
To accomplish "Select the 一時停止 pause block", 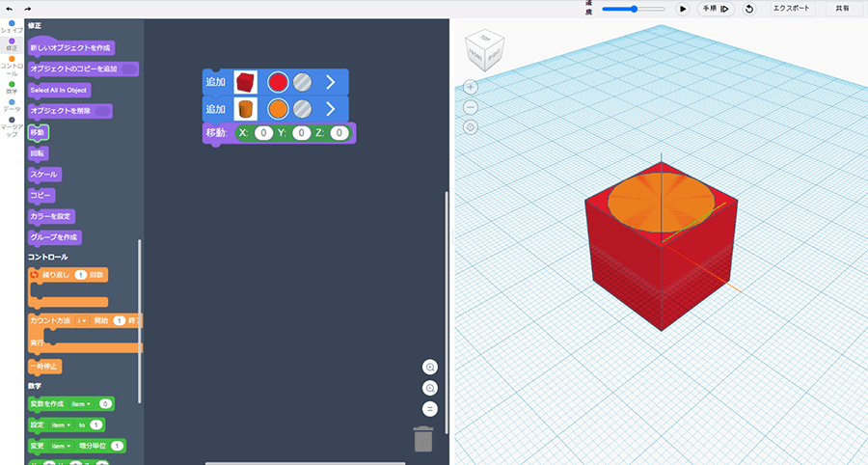I will (44, 367).
